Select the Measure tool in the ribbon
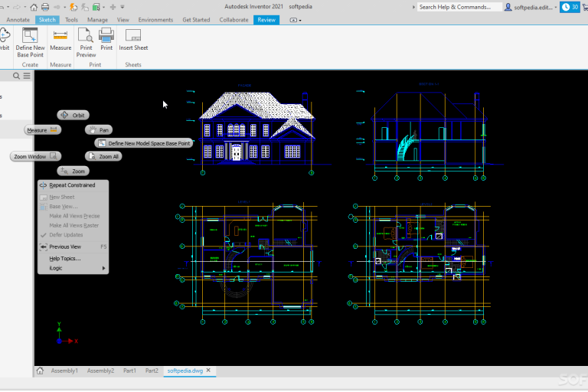This screenshot has height=392, width=588. click(x=60, y=39)
